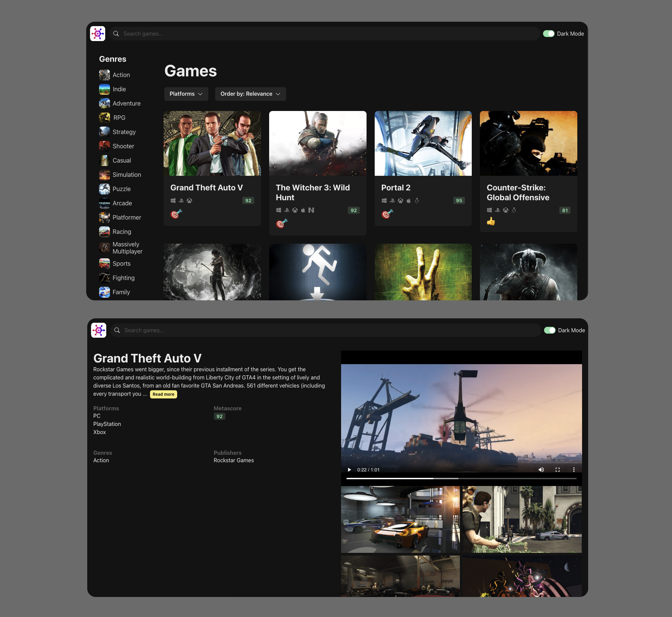Click the Shooter genre icon in sidebar
The height and width of the screenshot is (617, 672).
[104, 146]
